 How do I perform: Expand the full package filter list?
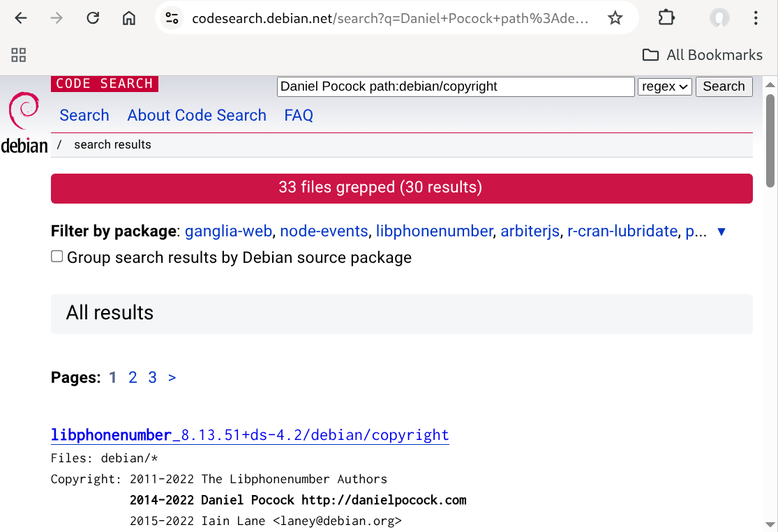721,231
